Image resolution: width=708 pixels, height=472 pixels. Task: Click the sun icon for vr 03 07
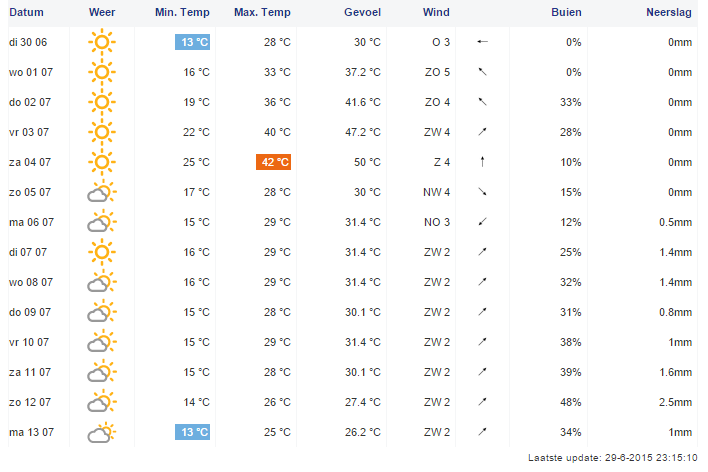click(101, 132)
